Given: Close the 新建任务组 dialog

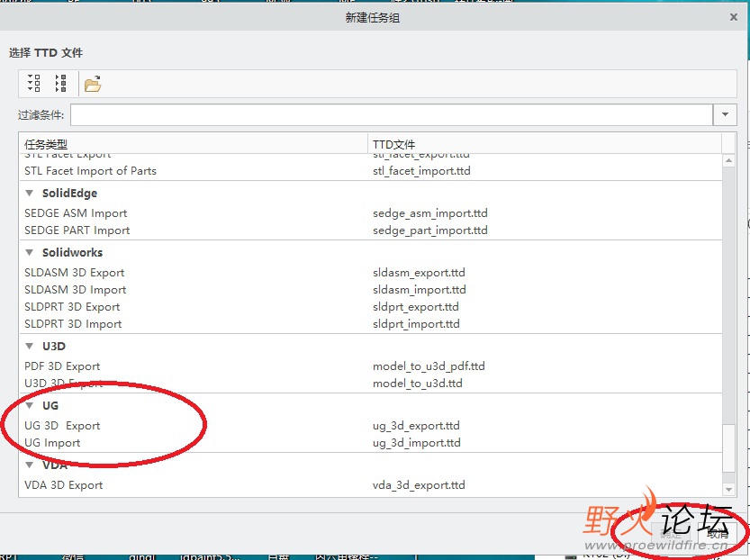Looking at the screenshot, I should pyautogui.click(x=733, y=17).
